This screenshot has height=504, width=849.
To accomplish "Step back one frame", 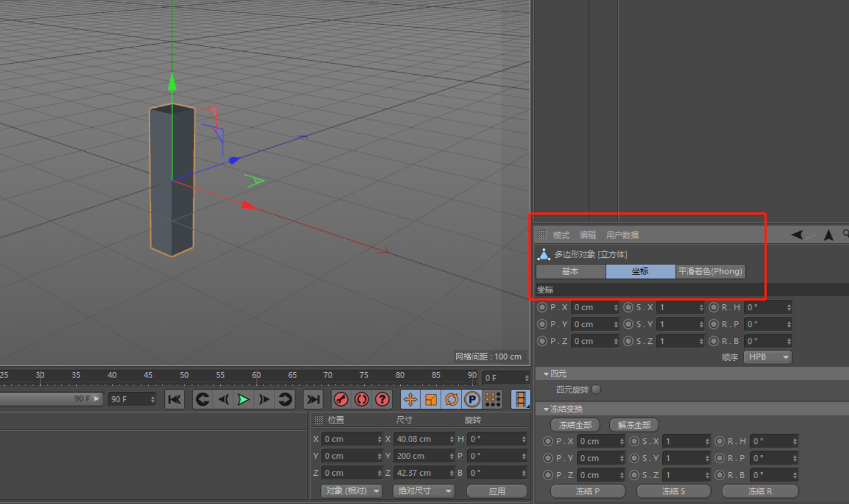I will point(223,399).
